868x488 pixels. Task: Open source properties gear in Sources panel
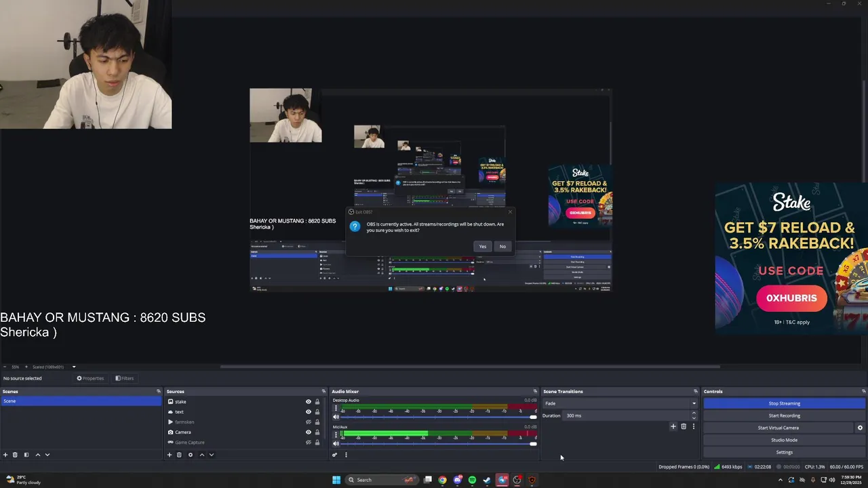tap(191, 455)
